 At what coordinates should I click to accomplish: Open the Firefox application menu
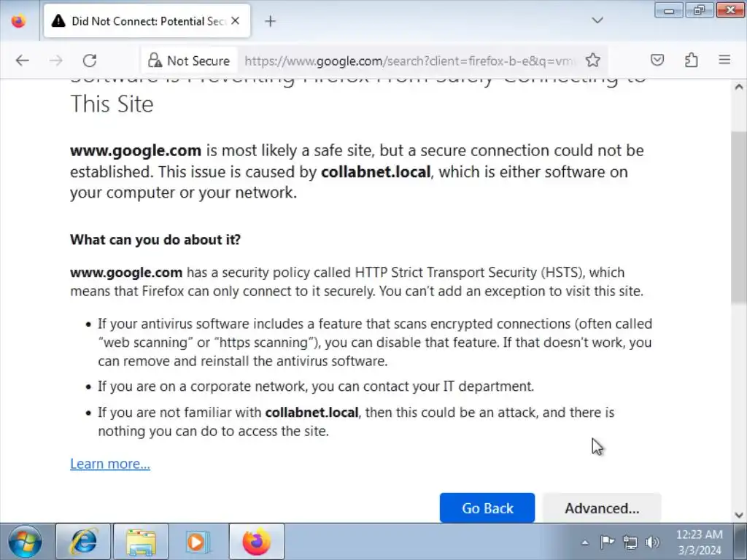pyautogui.click(x=724, y=61)
